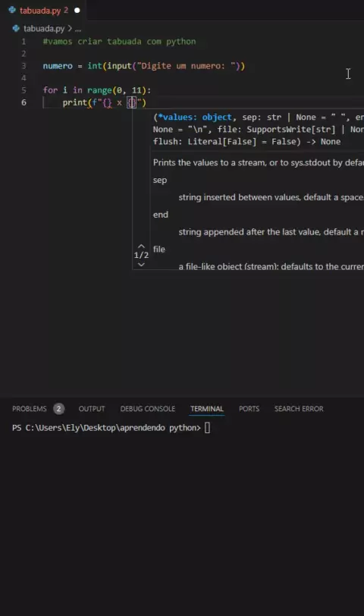The width and height of the screenshot is (364, 616).
Task: Show next signature with down arrow
Action: click(141, 265)
